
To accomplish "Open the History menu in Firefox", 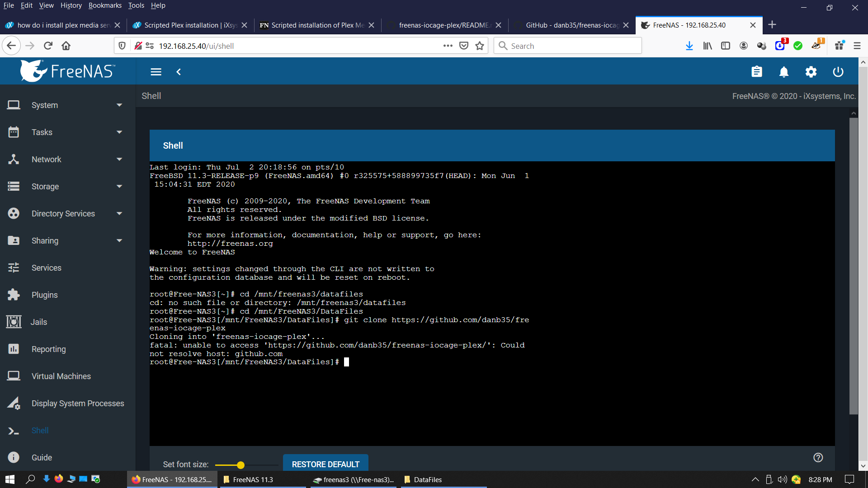I will click(x=71, y=5).
